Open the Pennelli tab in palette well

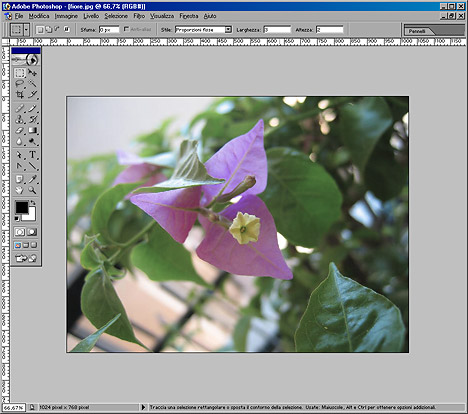(417, 31)
